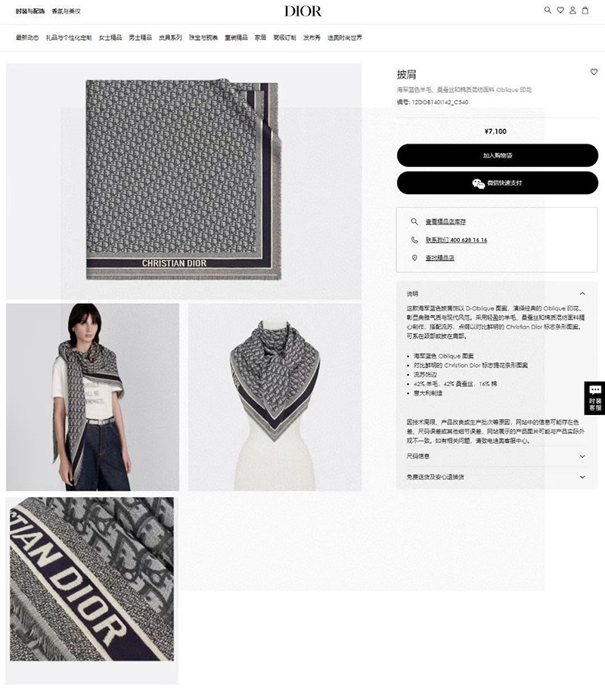
Task: Open the 女士精品 menu
Action: 110,38
